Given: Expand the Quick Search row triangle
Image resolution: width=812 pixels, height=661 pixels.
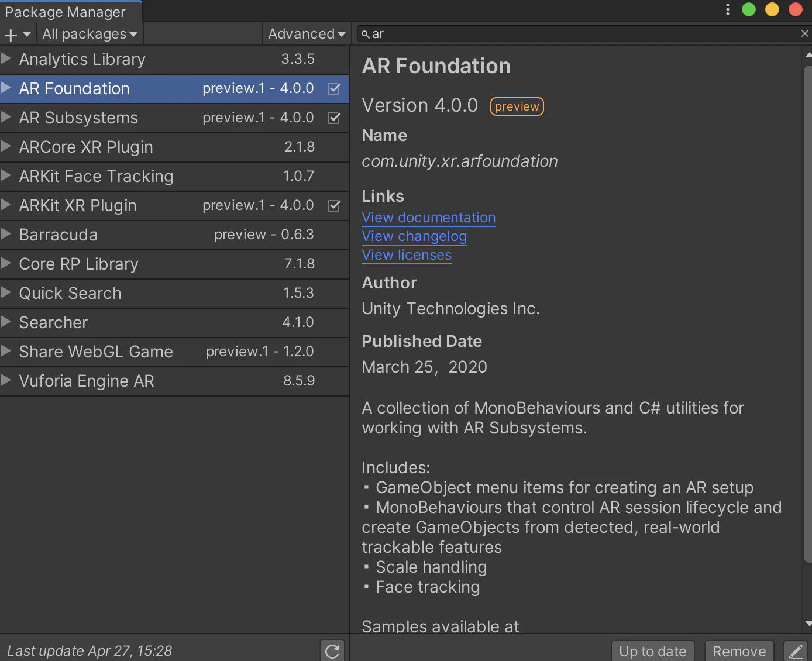Looking at the screenshot, I should (x=6, y=292).
